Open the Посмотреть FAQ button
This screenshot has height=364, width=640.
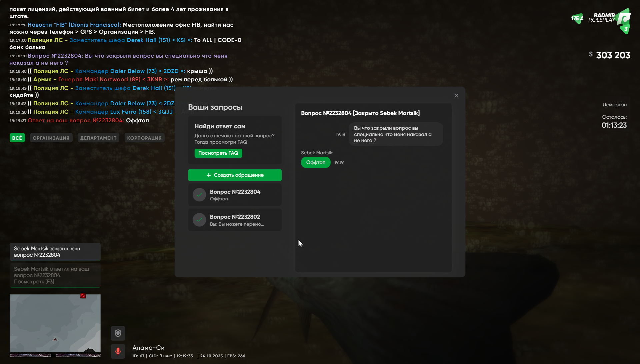pyautogui.click(x=218, y=153)
